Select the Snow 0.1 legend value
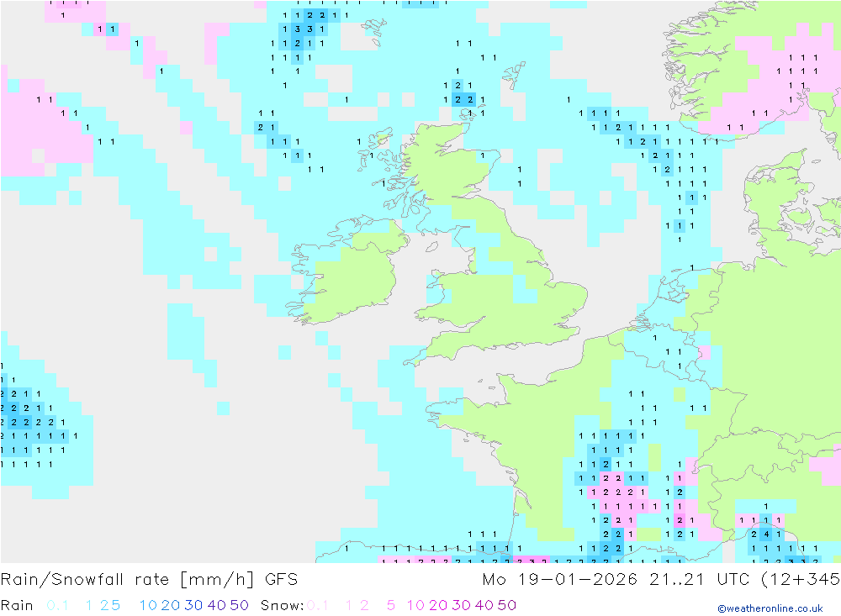This screenshot has height=616, width=841. click(x=318, y=605)
